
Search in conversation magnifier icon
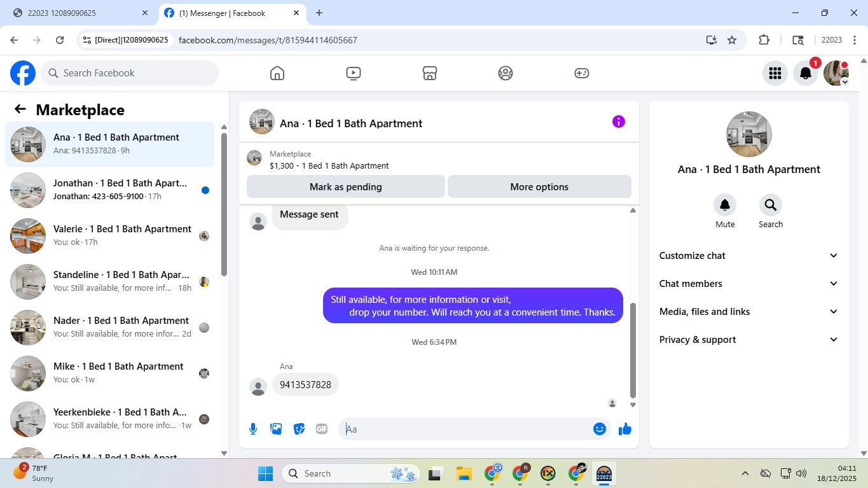pyautogui.click(x=771, y=205)
